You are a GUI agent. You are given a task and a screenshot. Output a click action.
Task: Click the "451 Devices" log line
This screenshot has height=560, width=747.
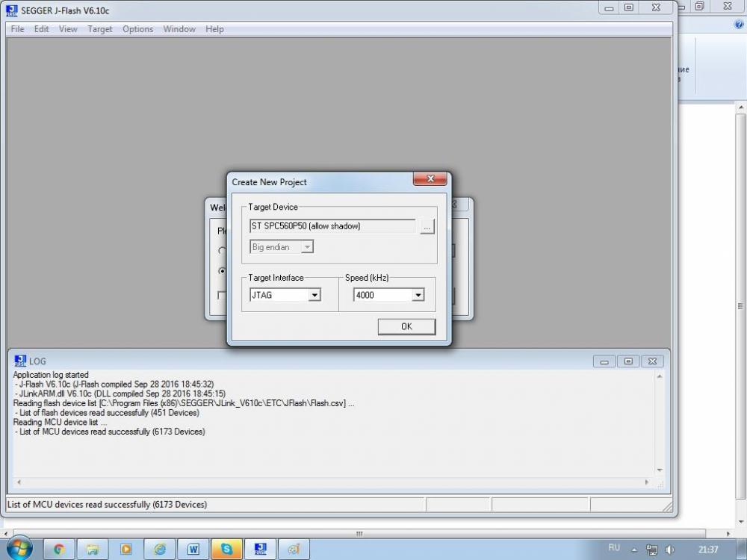point(107,413)
